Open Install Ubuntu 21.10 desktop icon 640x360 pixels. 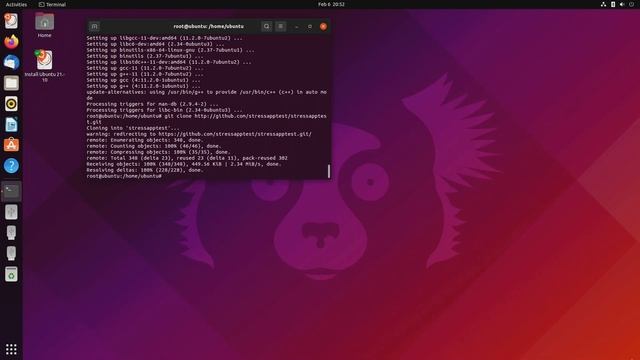[44, 66]
